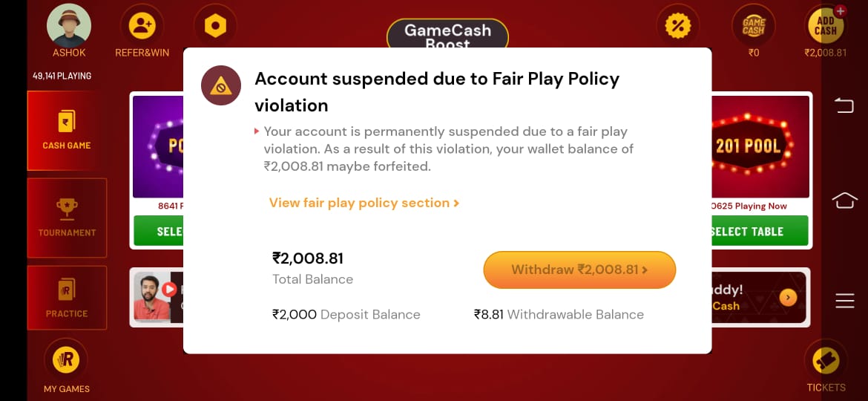Tap the Refer & Win icon

point(142,26)
